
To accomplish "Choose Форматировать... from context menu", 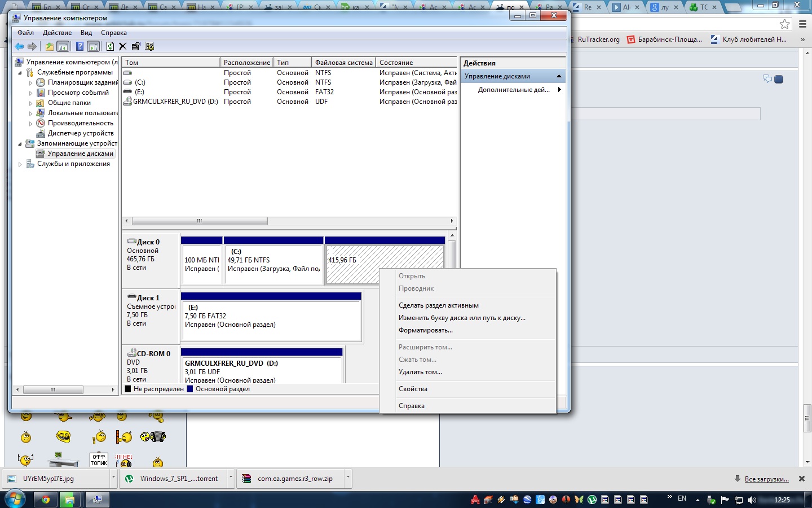I will point(425,330).
